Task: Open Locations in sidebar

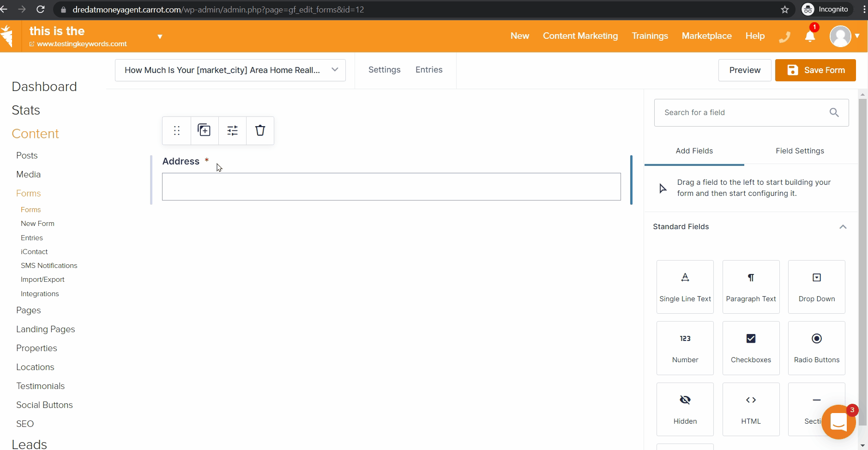Action: pos(35,367)
